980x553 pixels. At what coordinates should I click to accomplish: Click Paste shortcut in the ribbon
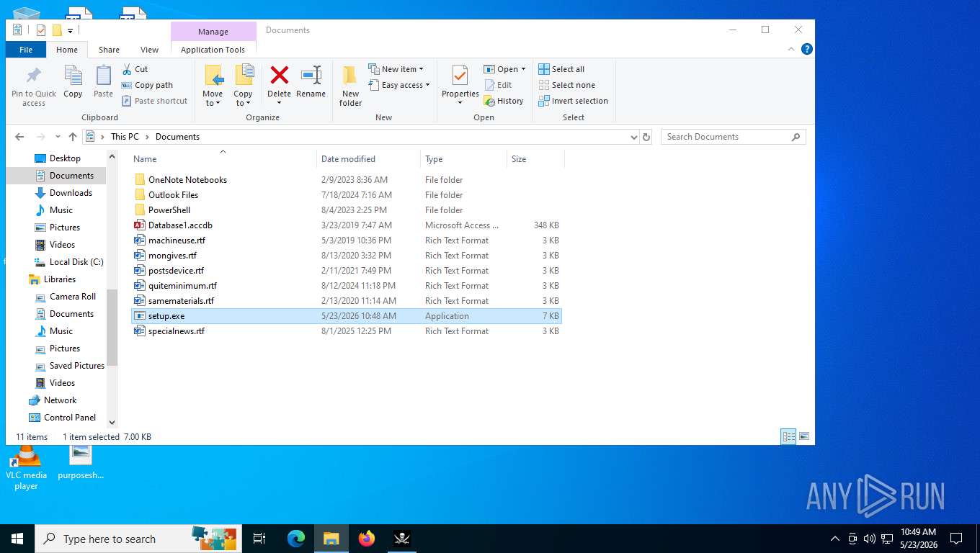(x=154, y=101)
